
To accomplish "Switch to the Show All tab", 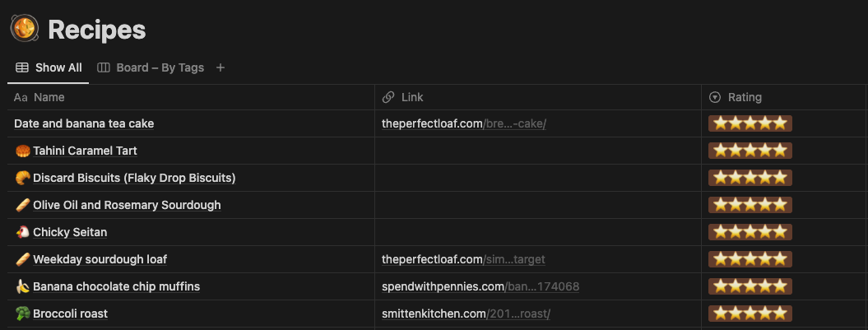I will pyautogui.click(x=49, y=67).
